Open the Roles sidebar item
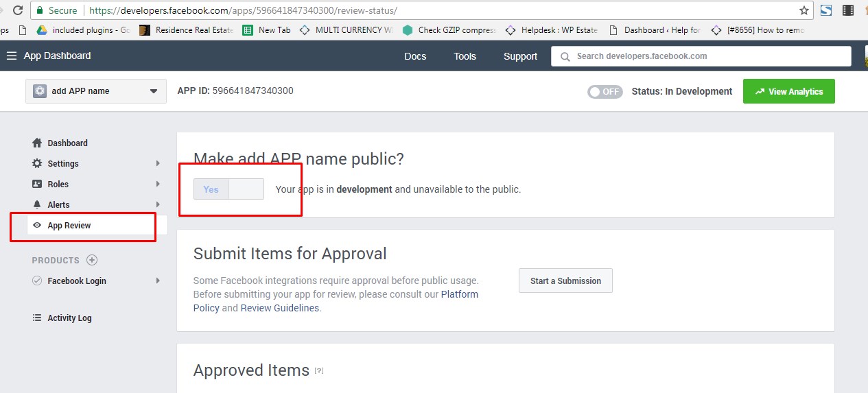The image size is (868, 393). click(58, 184)
